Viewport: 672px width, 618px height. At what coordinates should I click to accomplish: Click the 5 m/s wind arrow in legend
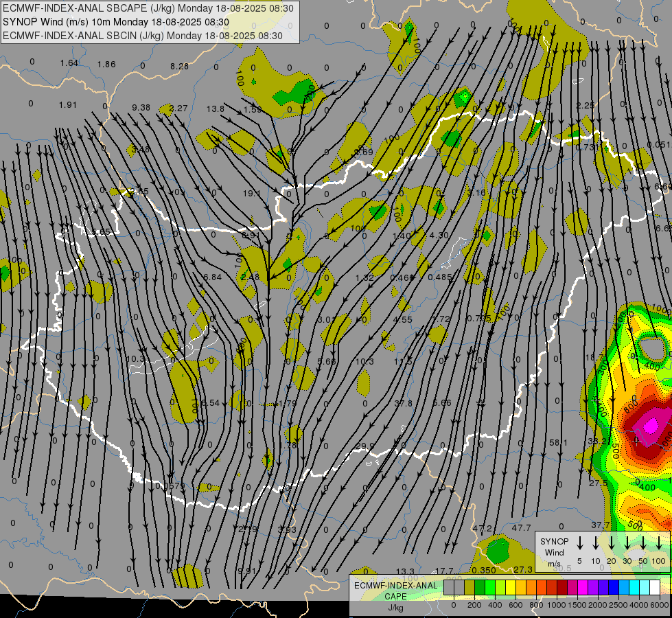(580, 542)
